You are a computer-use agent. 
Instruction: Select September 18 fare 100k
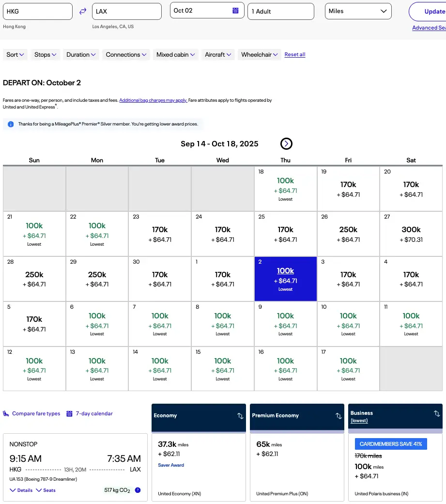(285, 189)
